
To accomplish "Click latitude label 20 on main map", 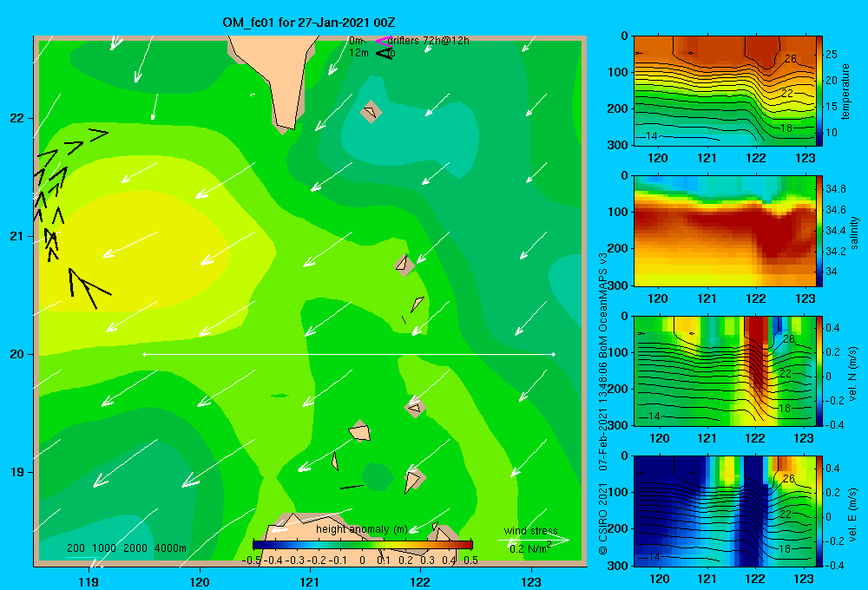I will pos(16,354).
